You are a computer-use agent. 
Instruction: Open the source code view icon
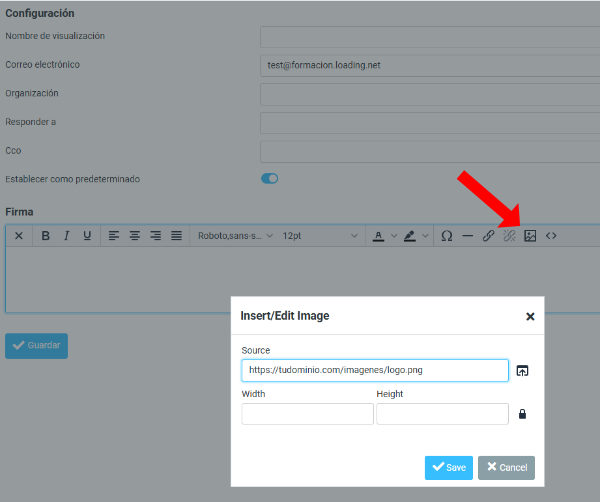pyautogui.click(x=551, y=236)
